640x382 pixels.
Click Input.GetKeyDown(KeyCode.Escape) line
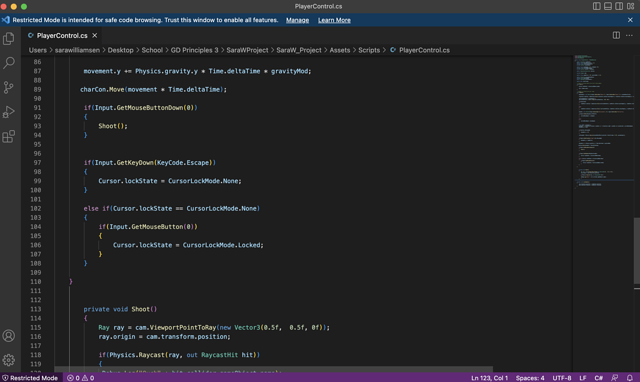pos(149,162)
